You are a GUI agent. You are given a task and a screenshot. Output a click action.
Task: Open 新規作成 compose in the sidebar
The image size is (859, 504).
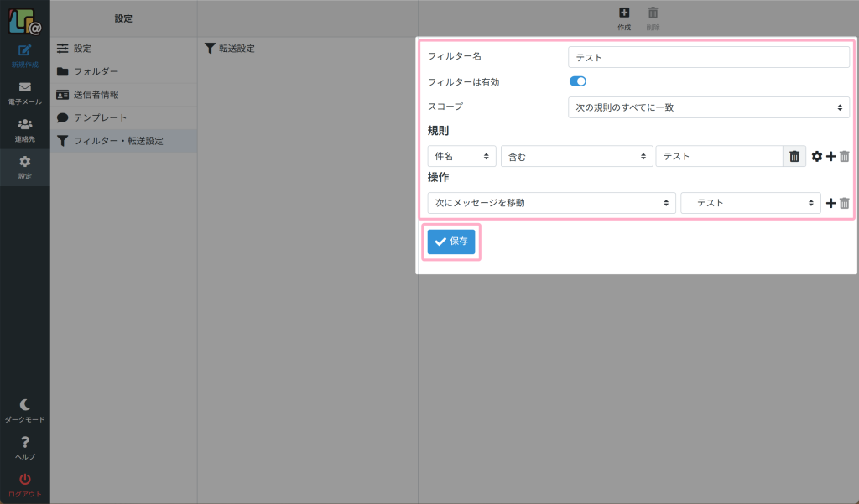coord(24,56)
